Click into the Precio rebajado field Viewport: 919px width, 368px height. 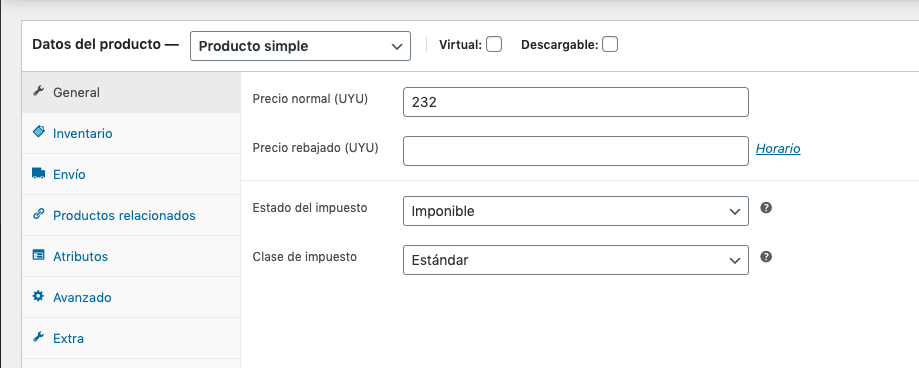(576, 151)
